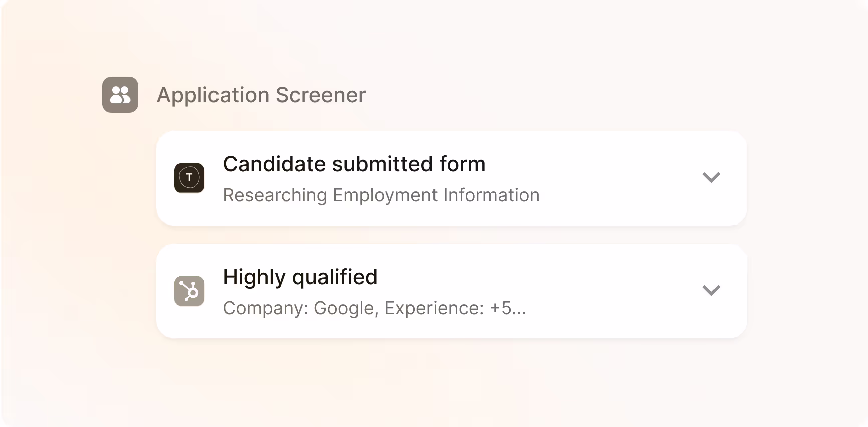Expand the Highly qualified card chevron
Viewport: 868px width, 427px height.
coord(711,290)
